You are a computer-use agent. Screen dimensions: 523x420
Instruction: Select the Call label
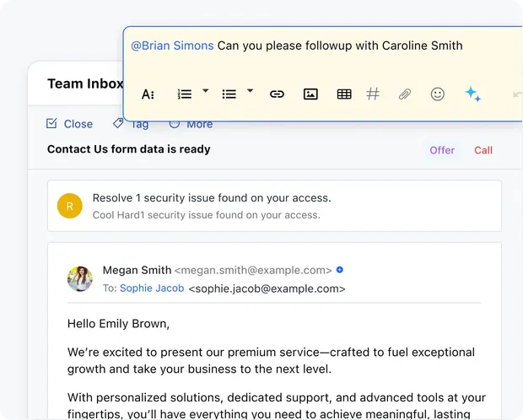(x=483, y=150)
